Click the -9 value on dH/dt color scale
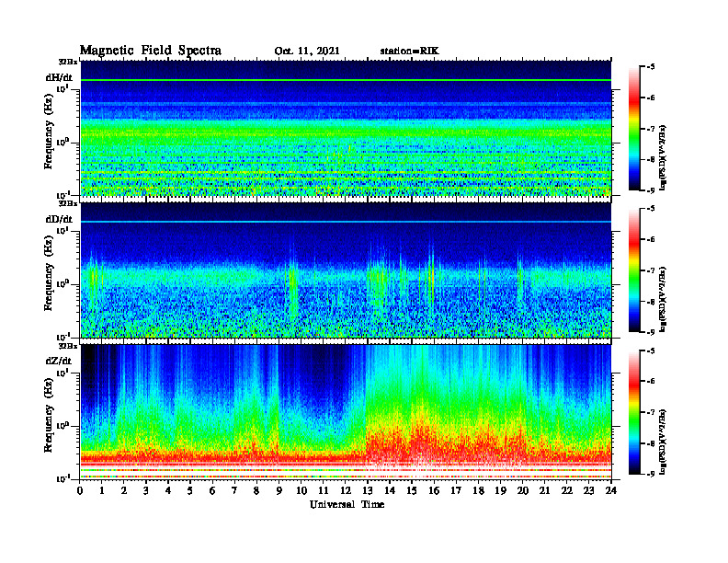This screenshot has height=563, width=728. click(650, 190)
